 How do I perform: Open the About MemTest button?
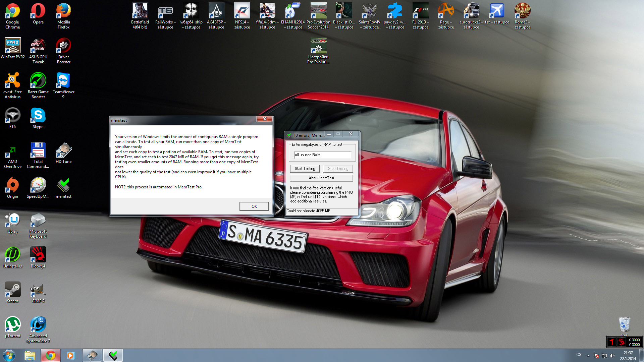point(321,178)
